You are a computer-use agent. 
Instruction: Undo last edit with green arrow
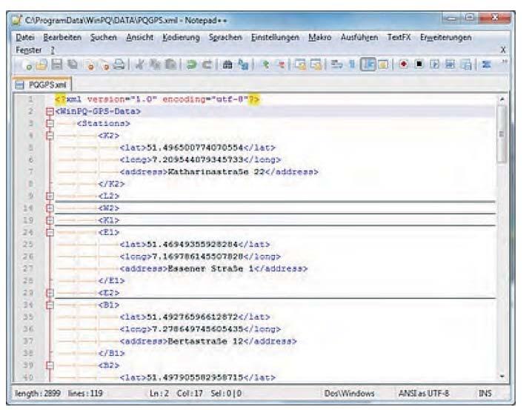tap(191, 65)
